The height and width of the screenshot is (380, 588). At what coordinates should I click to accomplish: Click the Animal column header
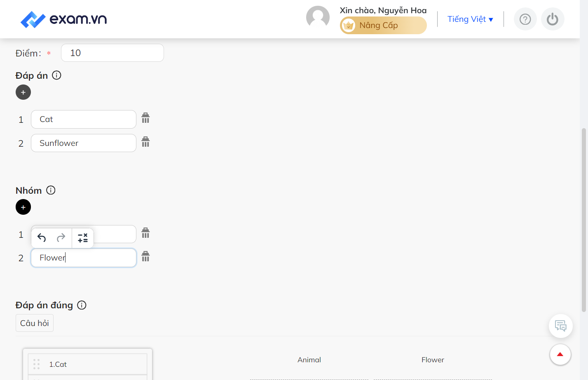(x=309, y=360)
